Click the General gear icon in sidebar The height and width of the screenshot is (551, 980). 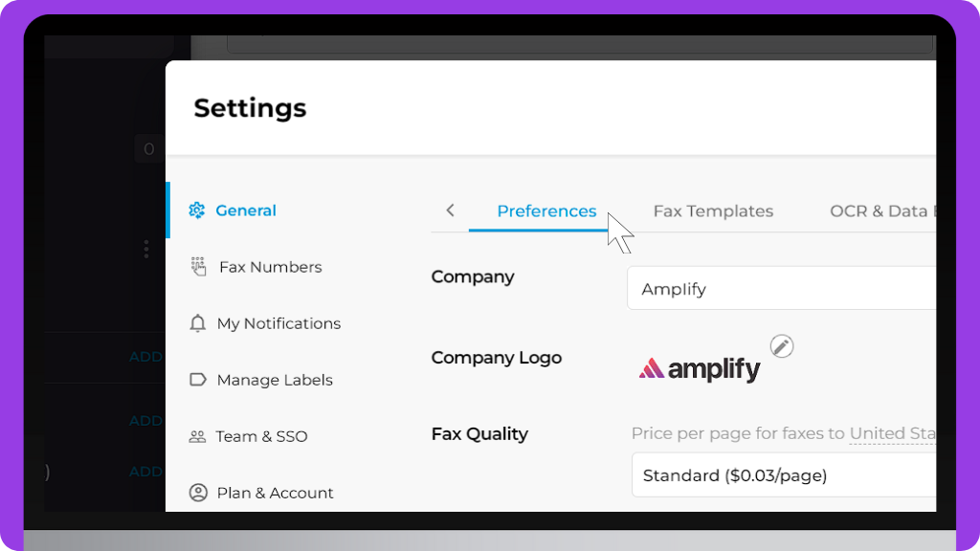click(x=197, y=210)
